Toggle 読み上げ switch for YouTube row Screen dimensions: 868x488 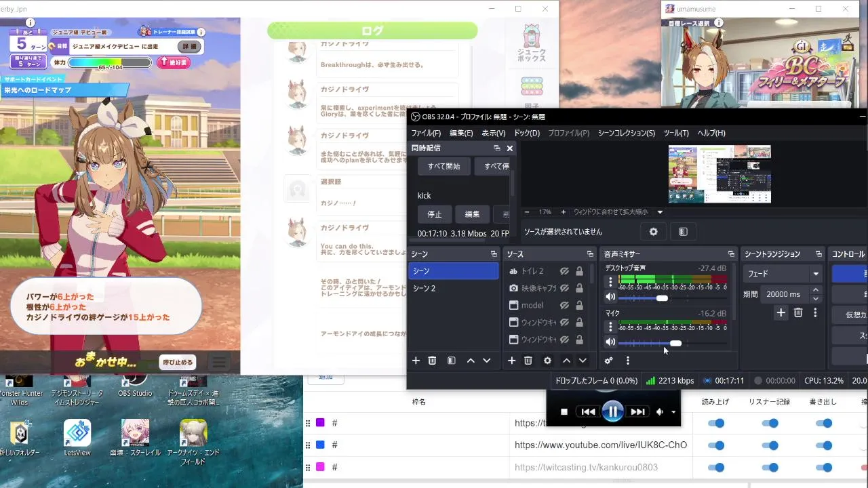point(715,445)
